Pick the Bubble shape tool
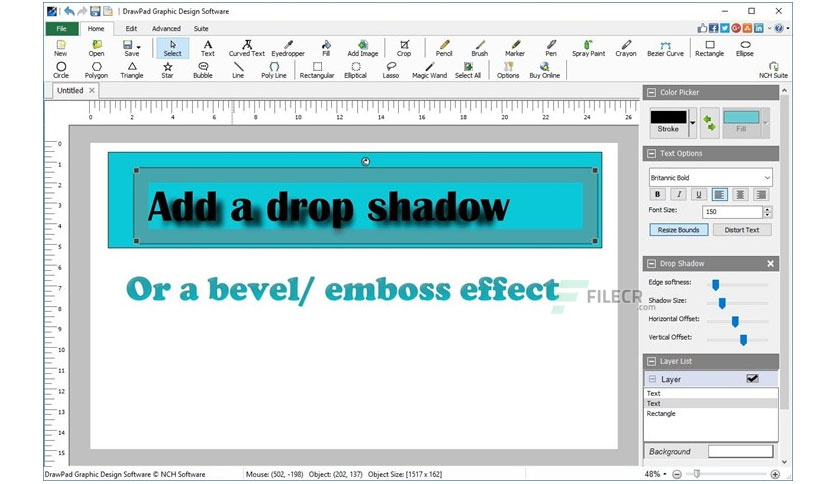Image resolution: width=836 pixels, height=484 pixels. tap(203, 70)
